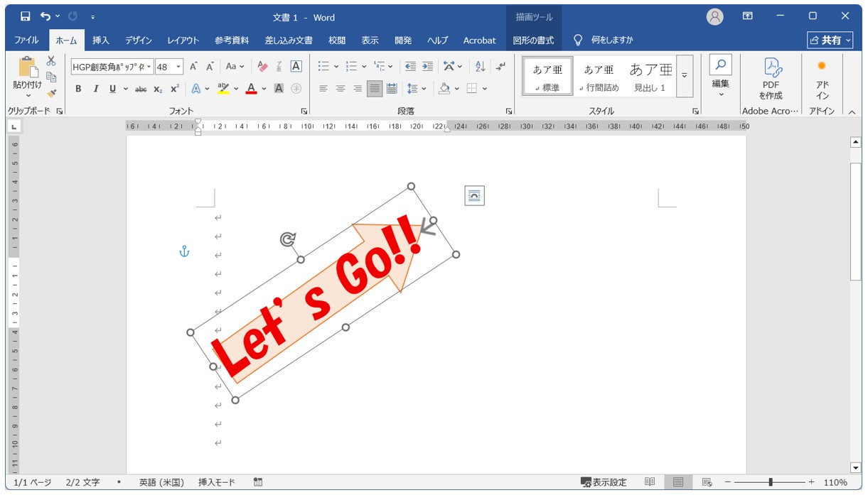Enable justified alignment

[x=375, y=89]
